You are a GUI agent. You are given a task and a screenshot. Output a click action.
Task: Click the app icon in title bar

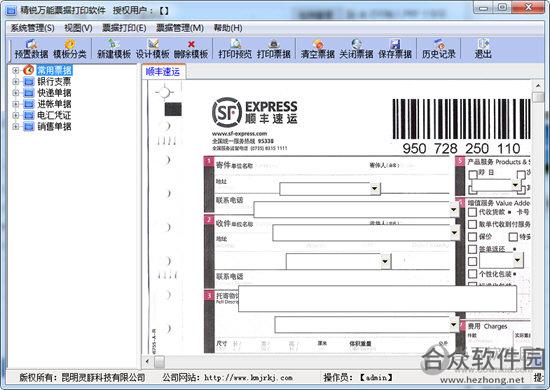[x=11, y=11]
